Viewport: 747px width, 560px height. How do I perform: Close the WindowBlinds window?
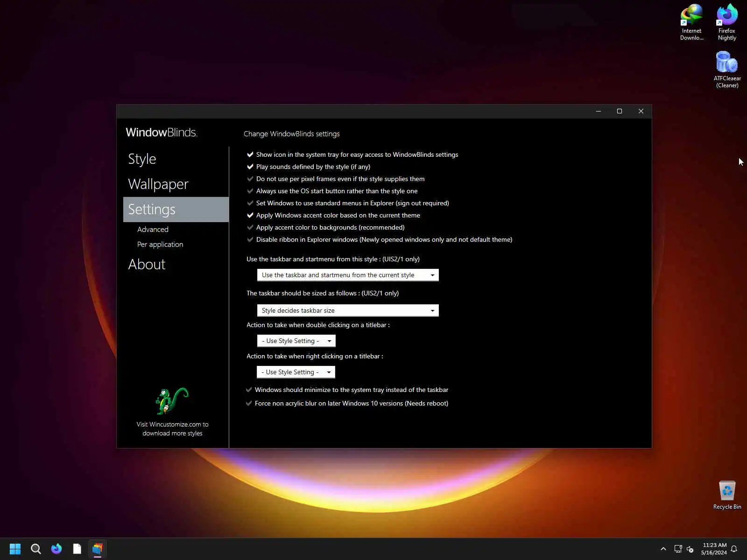641,111
